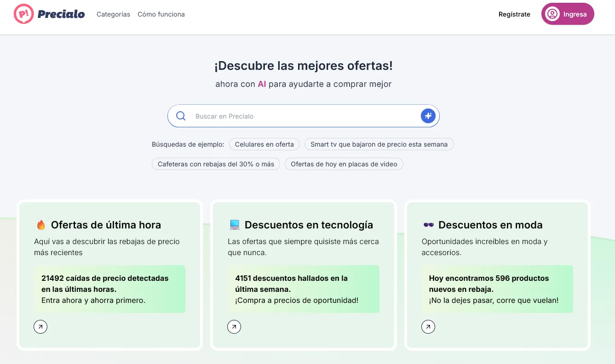The image size is (615, 364).
Task: Select the Celulares en oferta example search
Action: pyautogui.click(x=264, y=144)
